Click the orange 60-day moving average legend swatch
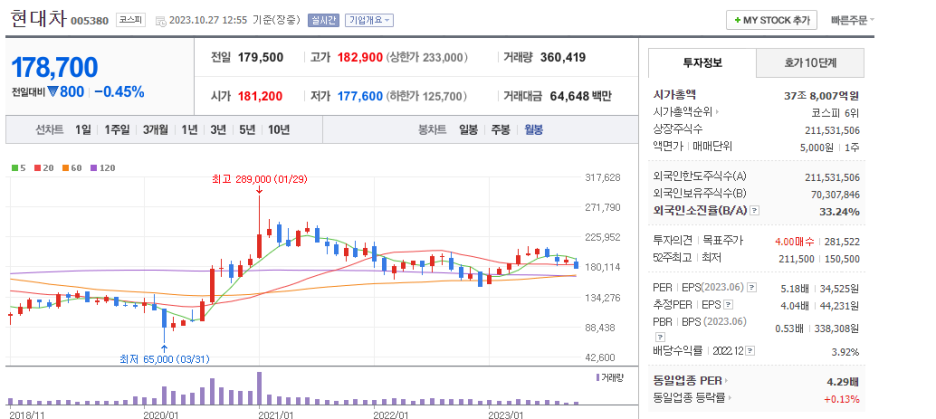Image resolution: width=936 pixels, height=419 pixels. point(64,168)
